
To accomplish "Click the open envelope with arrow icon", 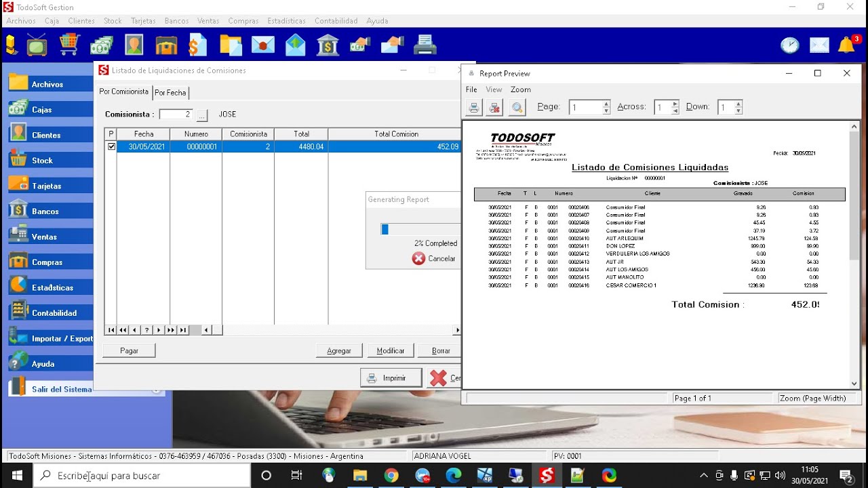I will click(x=295, y=45).
